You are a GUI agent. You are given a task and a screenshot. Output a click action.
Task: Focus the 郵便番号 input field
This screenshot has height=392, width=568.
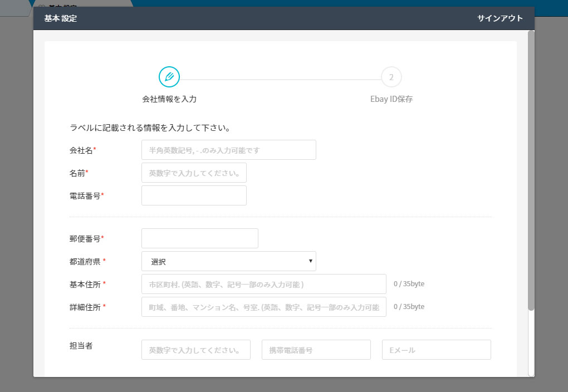click(x=199, y=238)
